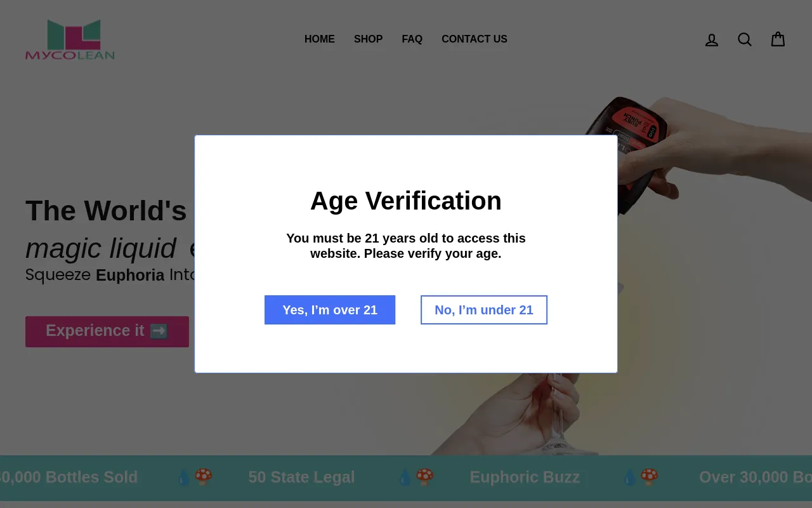Image resolution: width=812 pixels, height=508 pixels.
Task: Click the MYCOLEAN logo
Action: click(x=70, y=39)
